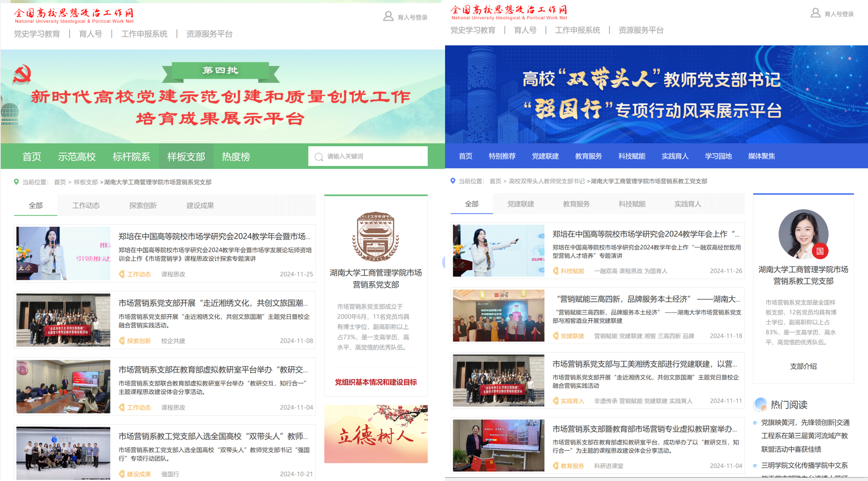Open 特别推荐 in blue navigation bar
Screen dimensions: 868x481
click(502, 156)
